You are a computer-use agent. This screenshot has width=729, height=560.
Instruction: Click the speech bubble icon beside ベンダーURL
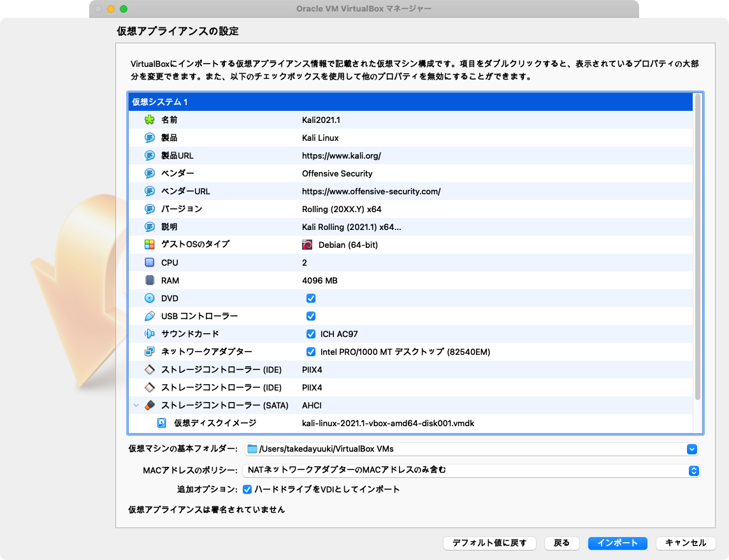click(x=149, y=191)
